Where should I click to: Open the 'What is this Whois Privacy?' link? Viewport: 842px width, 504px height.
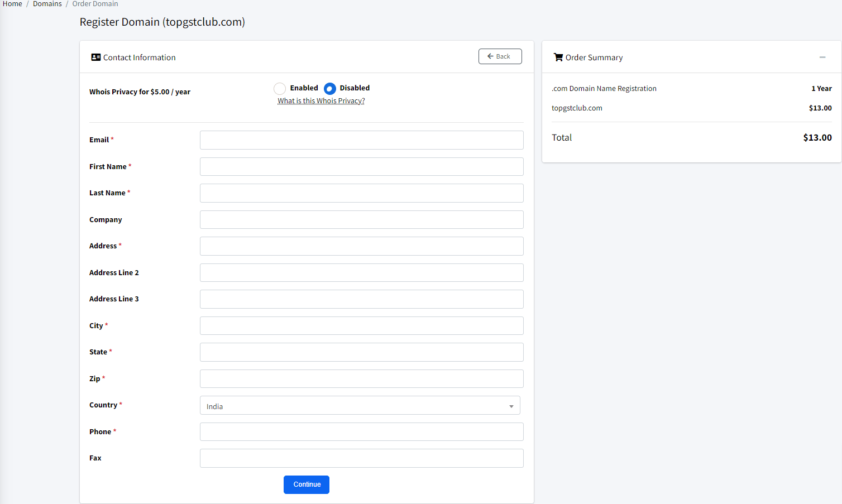[321, 100]
